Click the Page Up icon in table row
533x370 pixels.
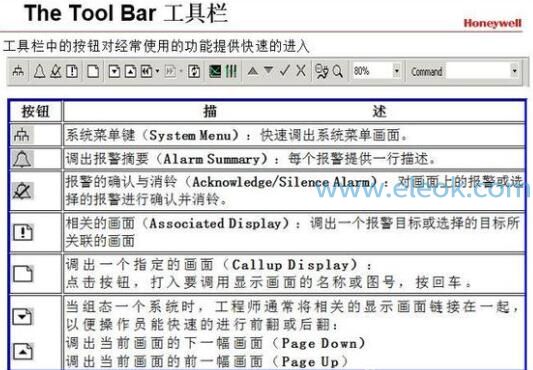click(x=23, y=352)
